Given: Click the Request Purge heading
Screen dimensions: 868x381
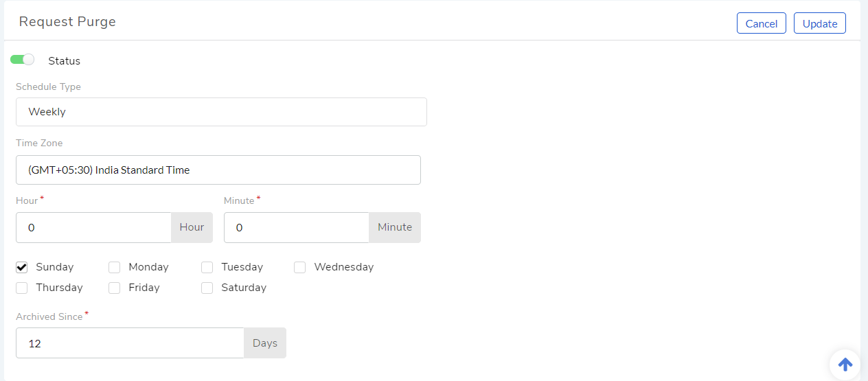Looking at the screenshot, I should (67, 21).
